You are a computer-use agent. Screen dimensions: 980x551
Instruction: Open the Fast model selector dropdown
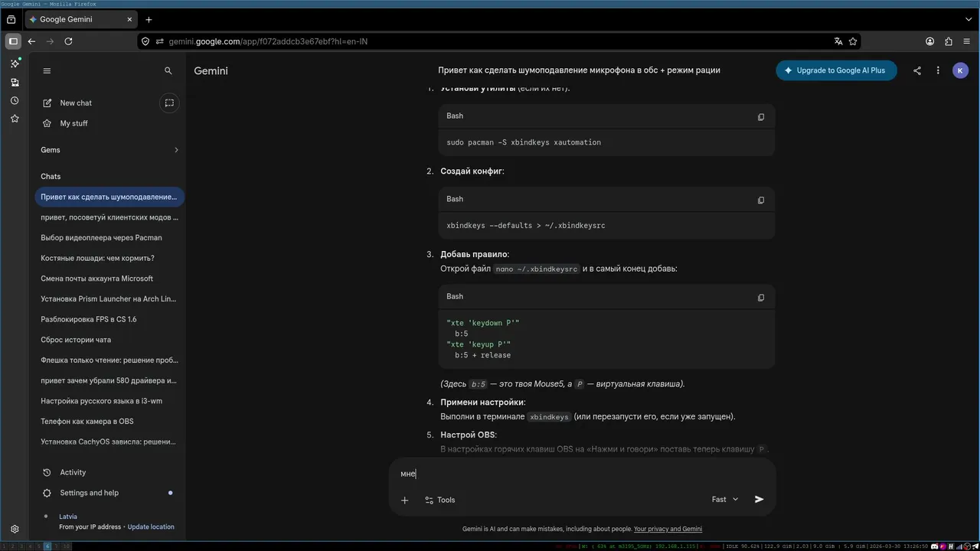725,499
